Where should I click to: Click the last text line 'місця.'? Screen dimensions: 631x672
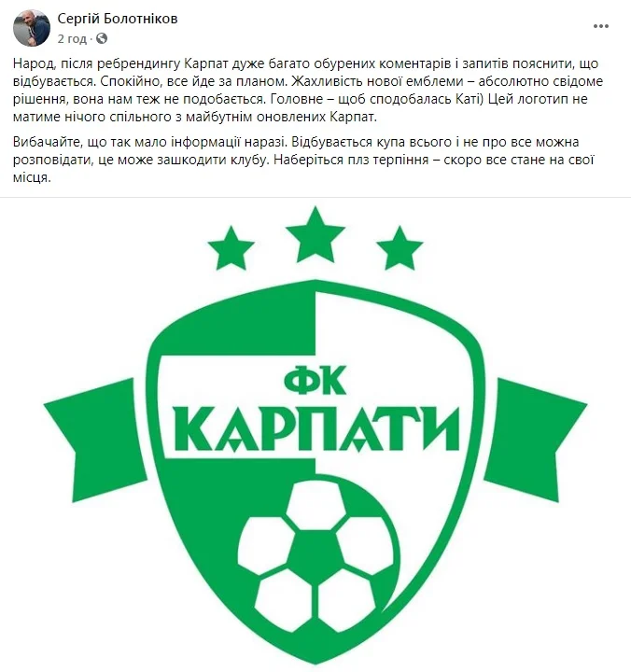click(32, 177)
